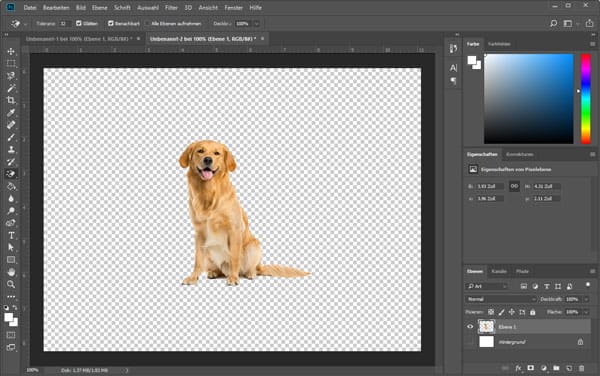
Task: Select the Eyedropper tool
Action: [11, 112]
